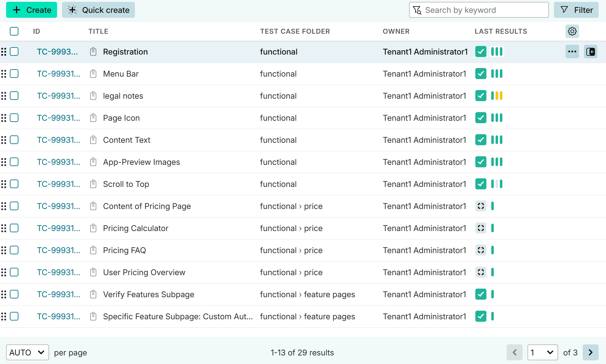This screenshot has height=364, width=606.
Task: Click the not-run status icon for Pricing FAQ
Action: (481, 250)
